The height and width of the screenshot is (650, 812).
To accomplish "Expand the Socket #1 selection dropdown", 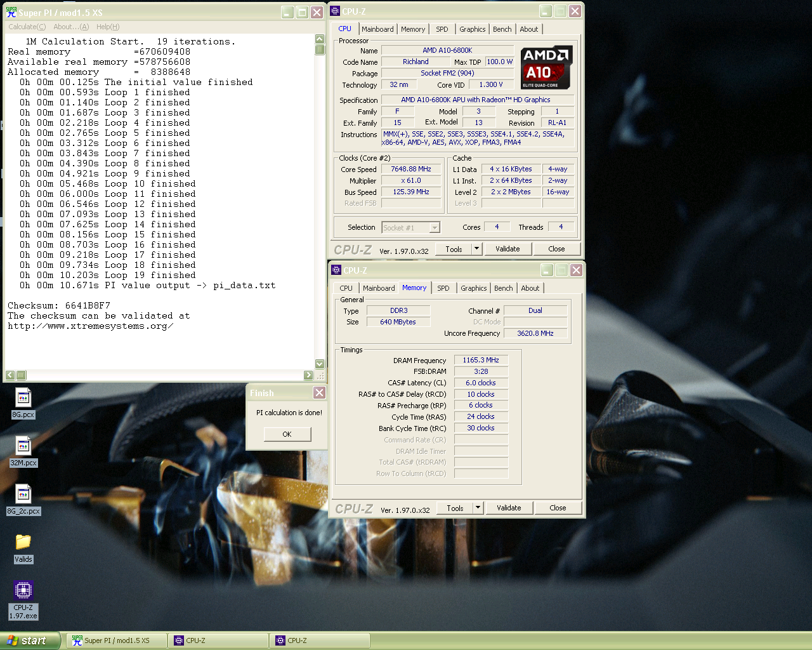I will pos(435,228).
